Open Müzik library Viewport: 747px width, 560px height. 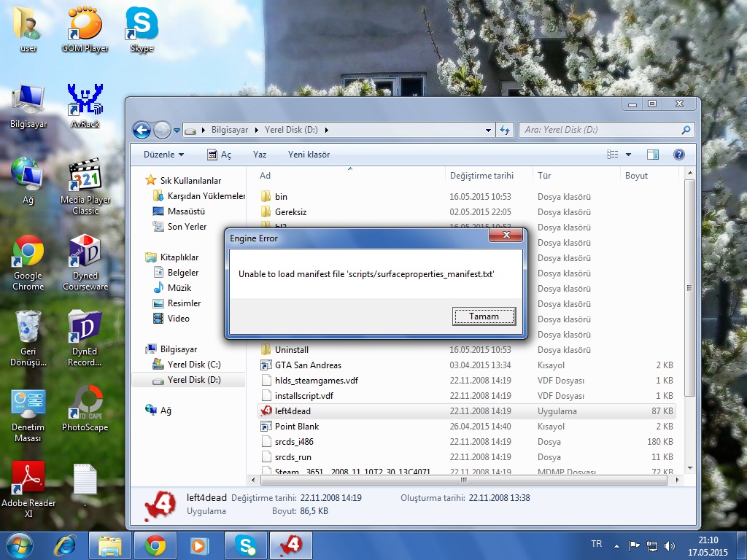[179, 287]
